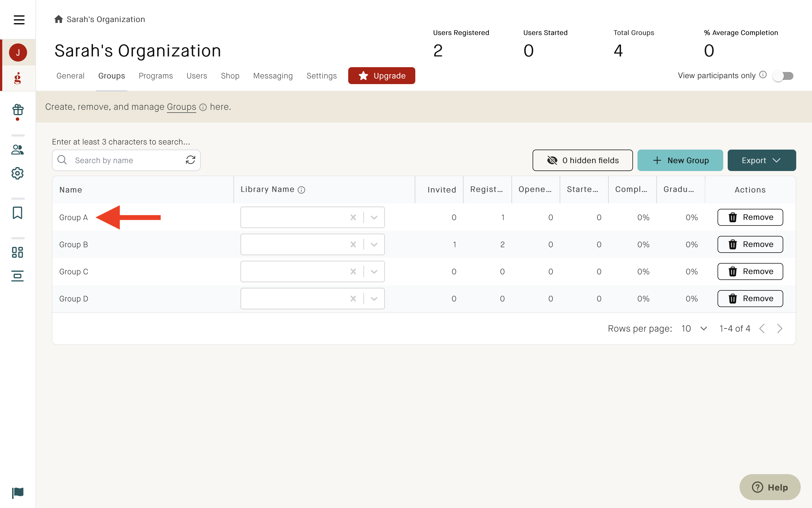Click the Registered column header
The image size is (812, 508).
(x=487, y=189)
